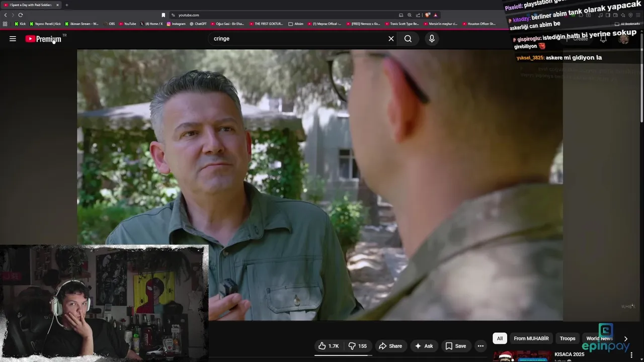The width and height of the screenshot is (644, 362).
Task: Open the "ilkinsan Stream" bookmark
Action: pyautogui.click(x=82, y=24)
